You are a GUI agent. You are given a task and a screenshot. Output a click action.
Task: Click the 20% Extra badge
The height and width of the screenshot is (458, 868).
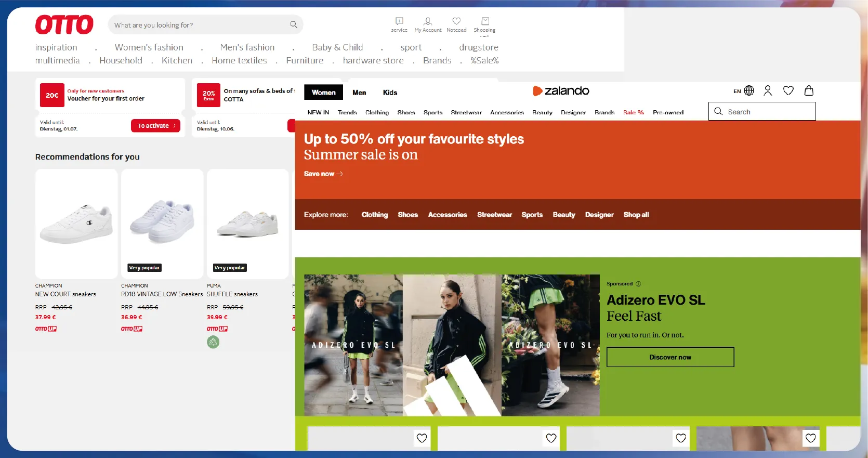[209, 95]
